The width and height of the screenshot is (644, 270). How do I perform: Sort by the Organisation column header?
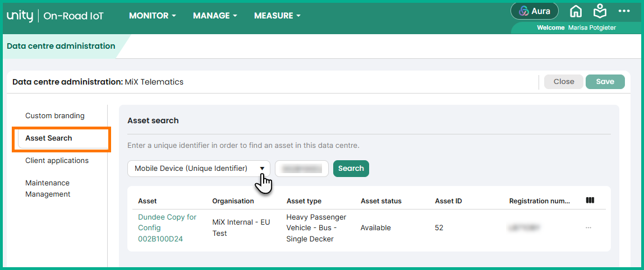coord(233,201)
